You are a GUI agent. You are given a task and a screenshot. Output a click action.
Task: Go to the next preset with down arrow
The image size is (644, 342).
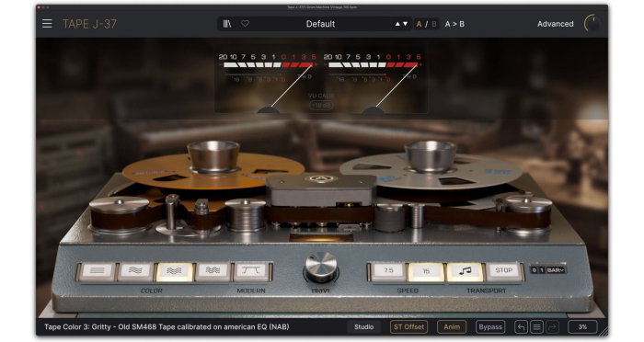406,24
